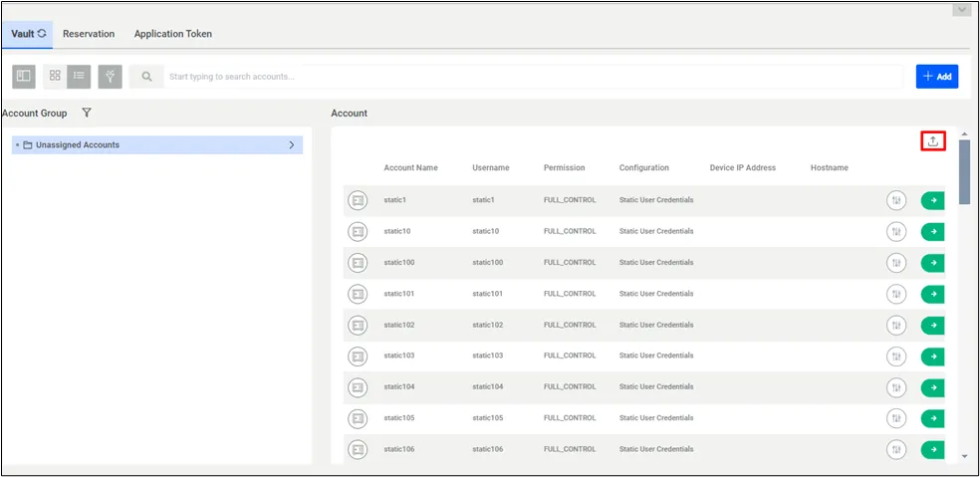Click the accounts list vertical scrollbar thumb
Image resolution: width=980 pixels, height=477 pixels.
pyautogui.click(x=964, y=172)
